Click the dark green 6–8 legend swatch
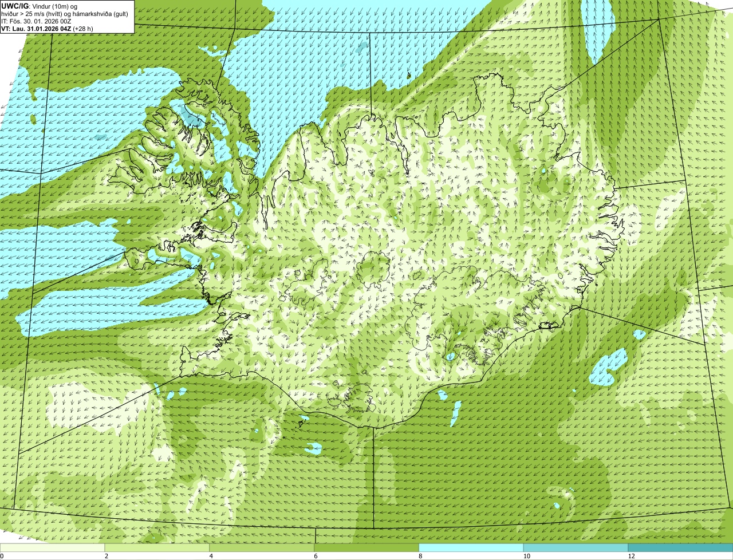Image resolution: width=733 pixels, height=560 pixels. pos(366,548)
